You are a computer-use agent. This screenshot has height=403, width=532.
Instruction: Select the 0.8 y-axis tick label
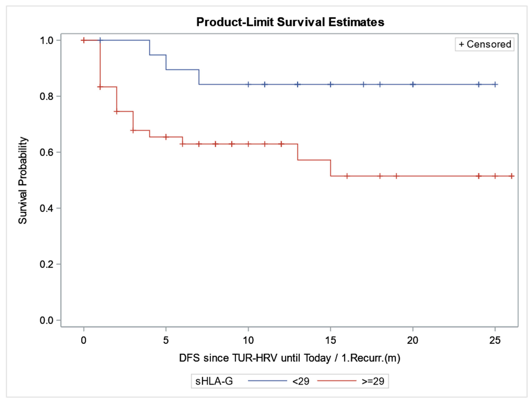46,96
